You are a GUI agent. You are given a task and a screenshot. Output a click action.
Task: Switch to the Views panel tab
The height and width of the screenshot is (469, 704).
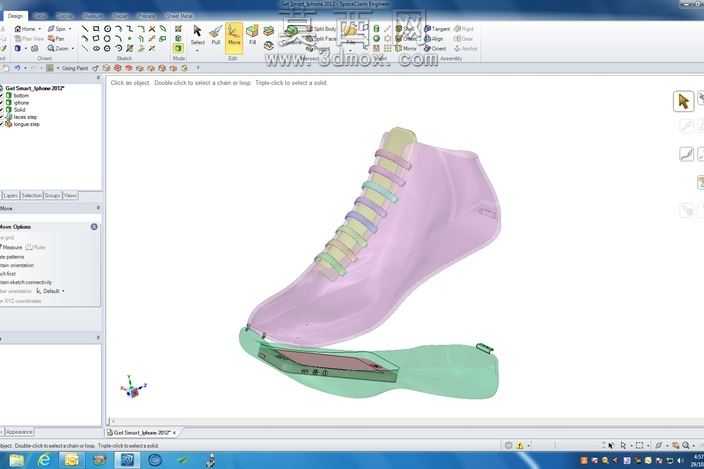point(70,196)
